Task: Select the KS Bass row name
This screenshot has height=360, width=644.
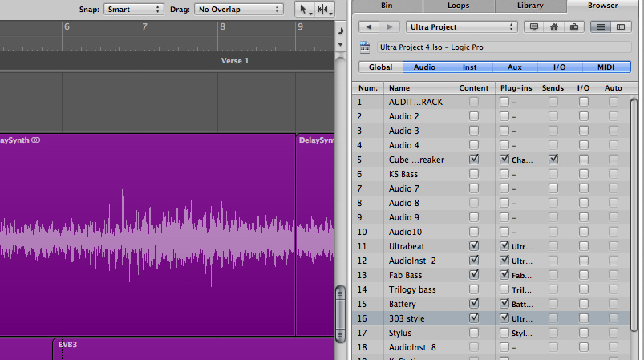Action: point(403,174)
